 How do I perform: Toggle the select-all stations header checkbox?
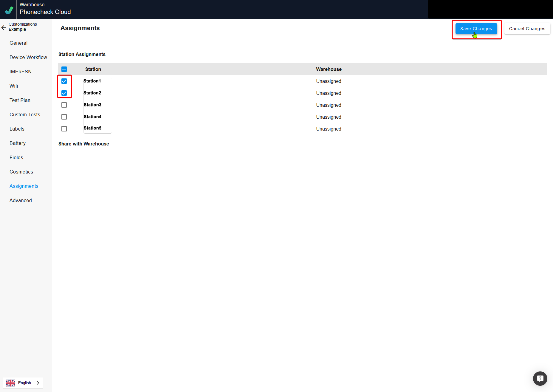click(x=64, y=69)
